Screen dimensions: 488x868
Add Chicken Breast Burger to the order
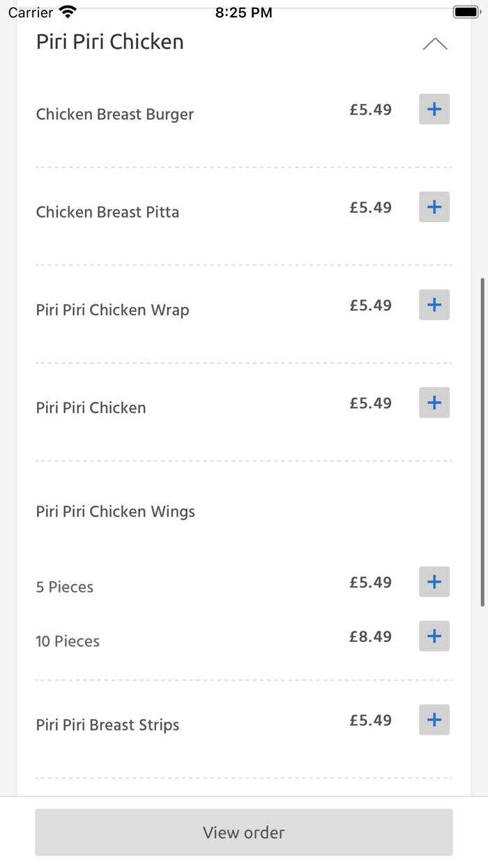pos(434,109)
